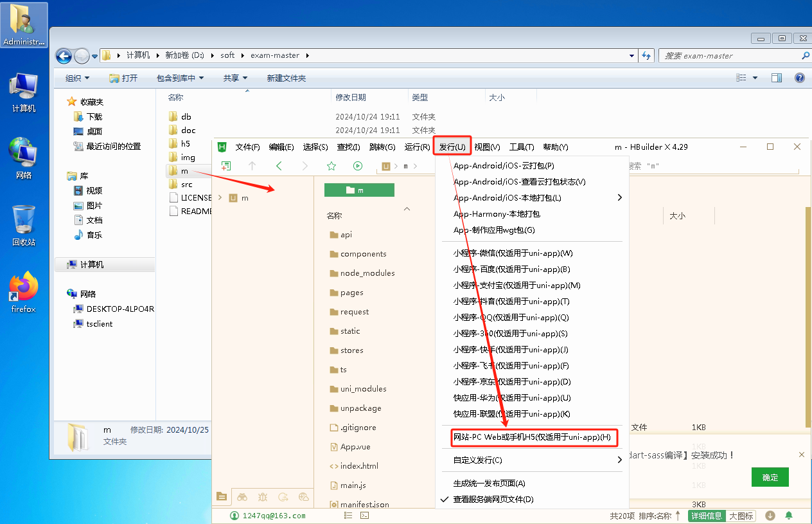Click the bookmark star icon in HBuilder toolbar
This screenshot has width=812, height=524.
point(331,165)
